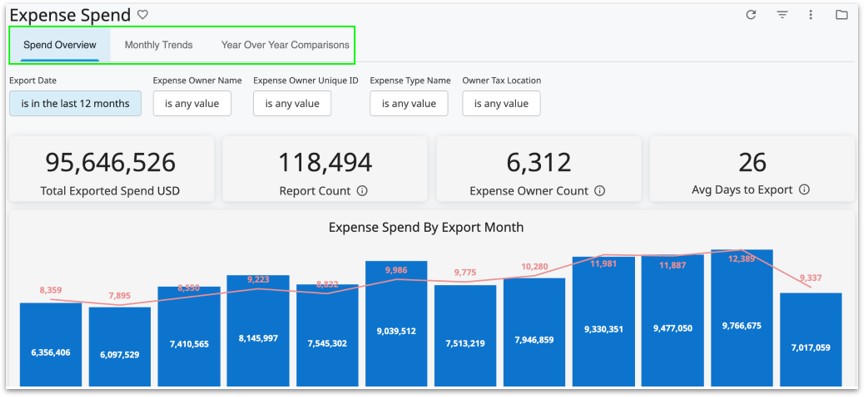Open Owner Tax Location filter value
864x397 pixels.
click(x=501, y=103)
